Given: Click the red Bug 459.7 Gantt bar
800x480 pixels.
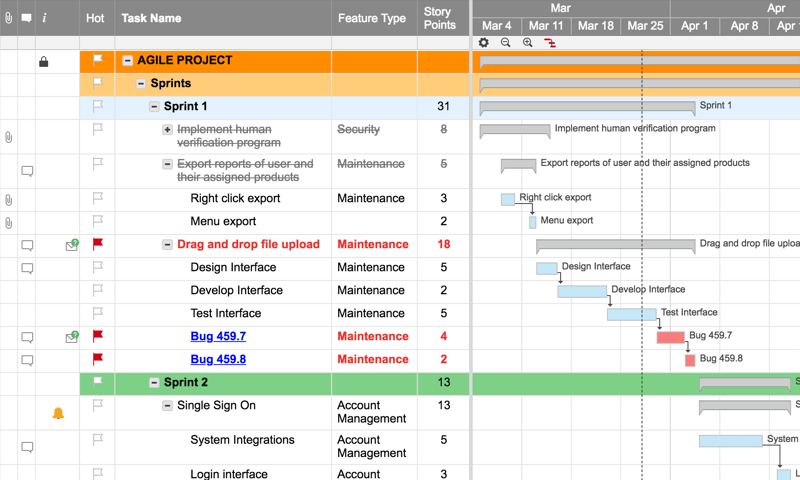Looking at the screenshot, I should [670, 338].
